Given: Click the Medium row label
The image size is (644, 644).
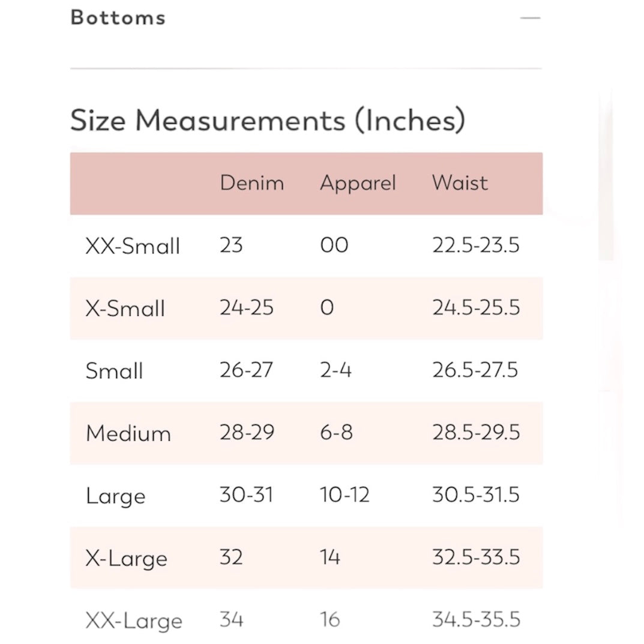Looking at the screenshot, I should tap(128, 433).
